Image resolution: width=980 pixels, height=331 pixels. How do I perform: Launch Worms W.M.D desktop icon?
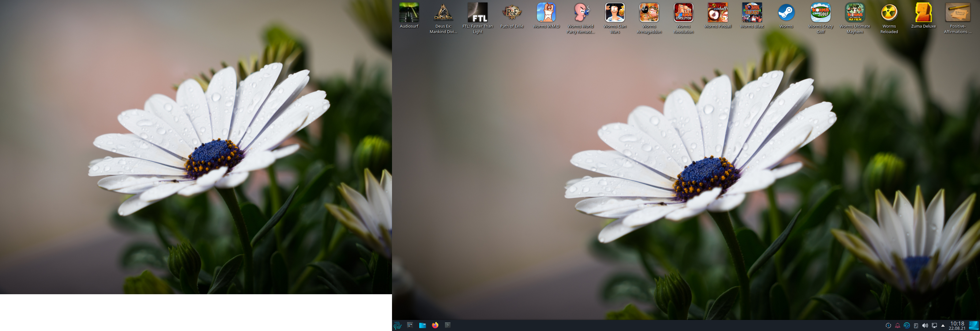[x=546, y=13]
